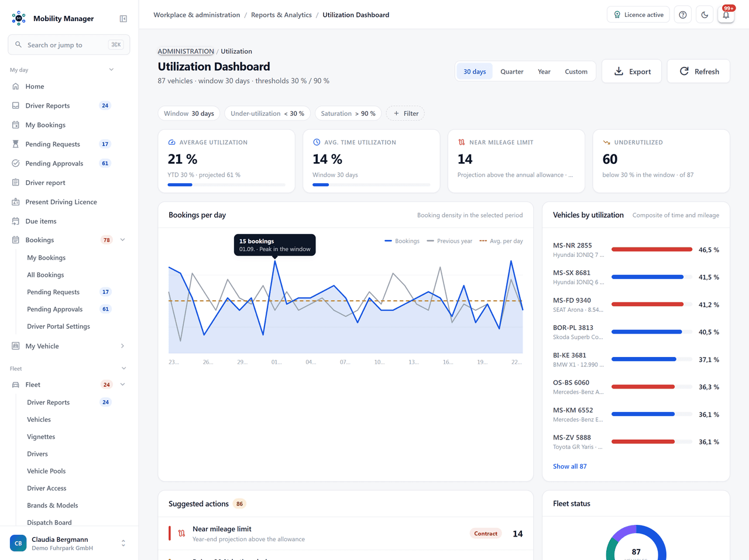Click Pending Requests hourglass icon in My day
The height and width of the screenshot is (560, 749).
[x=16, y=145]
